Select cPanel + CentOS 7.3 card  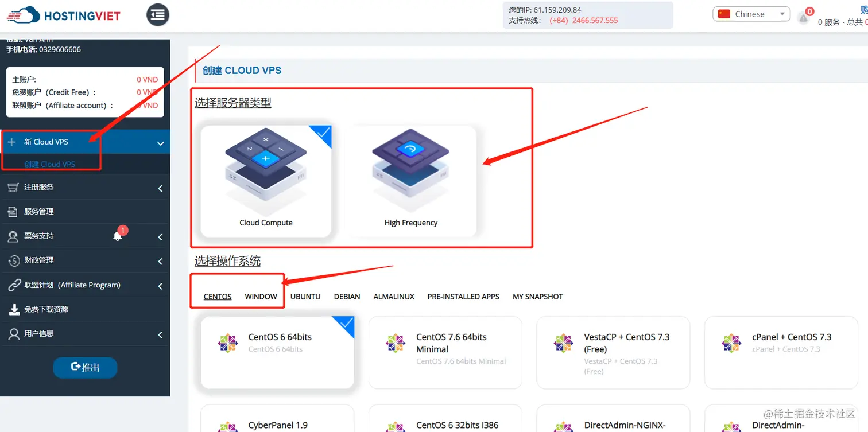point(781,352)
